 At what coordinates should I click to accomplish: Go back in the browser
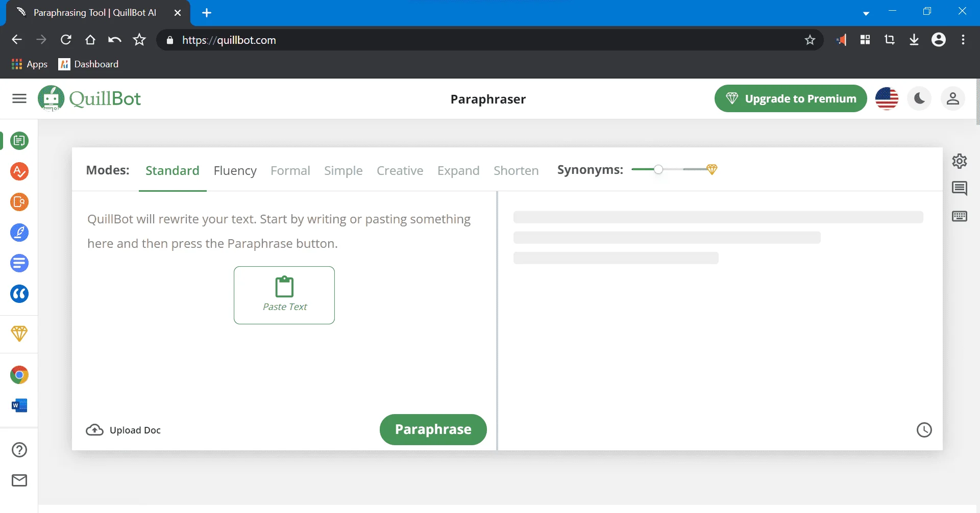[x=17, y=40]
